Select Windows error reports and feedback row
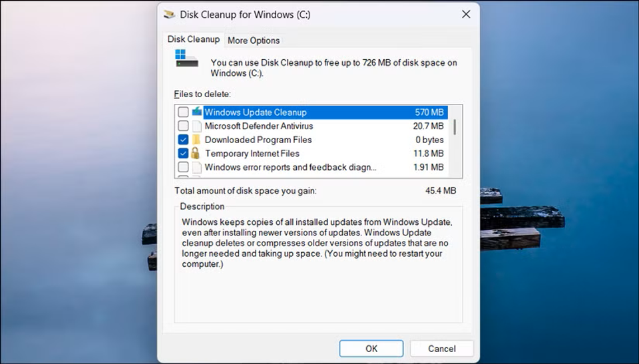 tap(291, 167)
